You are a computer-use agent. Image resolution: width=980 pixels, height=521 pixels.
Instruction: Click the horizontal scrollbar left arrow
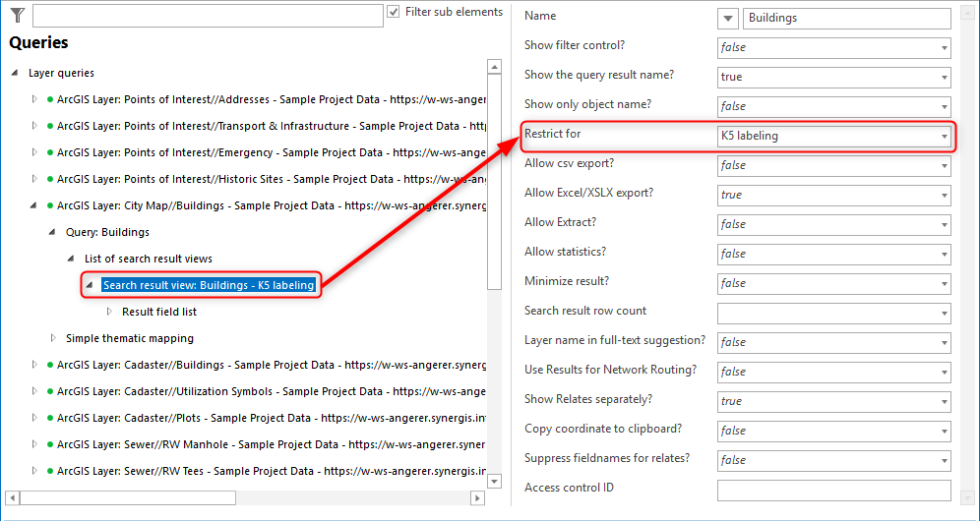point(13,497)
